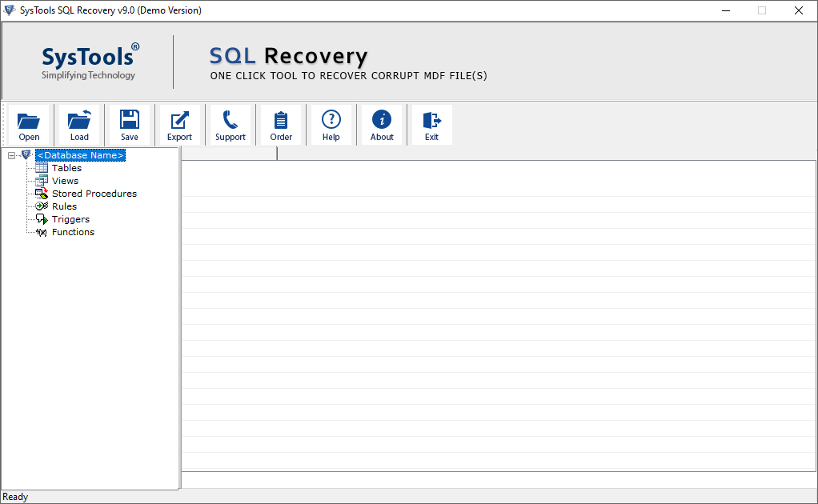The height and width of the screenshot is (504, 818).
Task: Highlight the Database Name root node
Action: click(x=80, y=154)
